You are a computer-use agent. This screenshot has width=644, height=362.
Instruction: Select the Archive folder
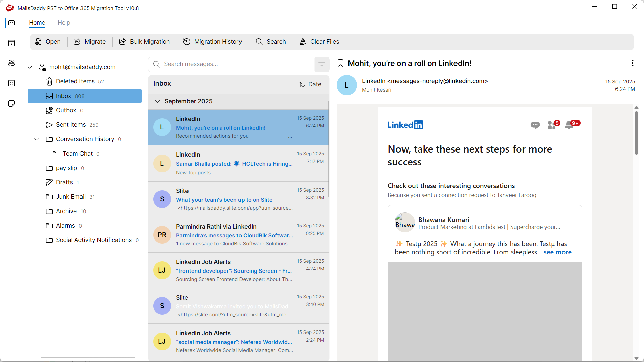tap(85, 211)
